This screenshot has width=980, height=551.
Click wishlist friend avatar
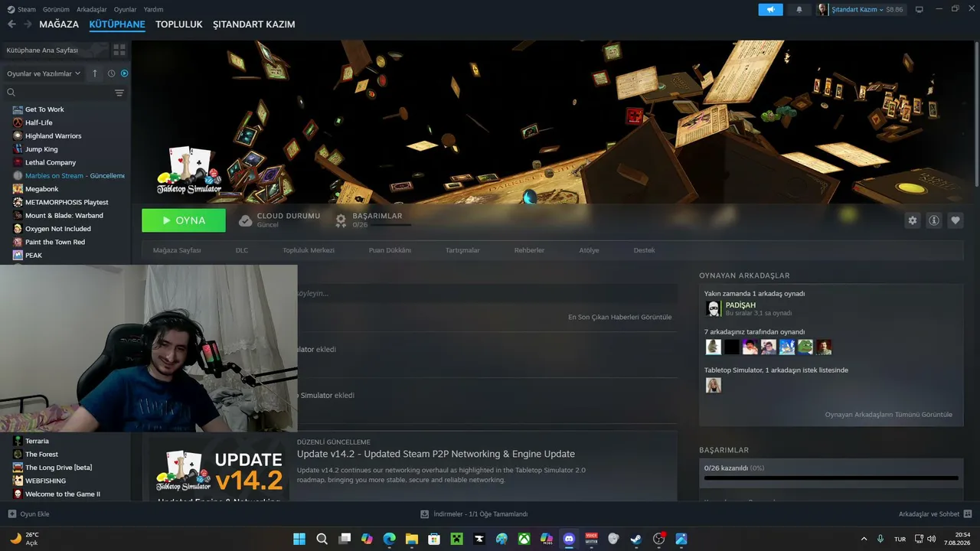tap(714, 385)
